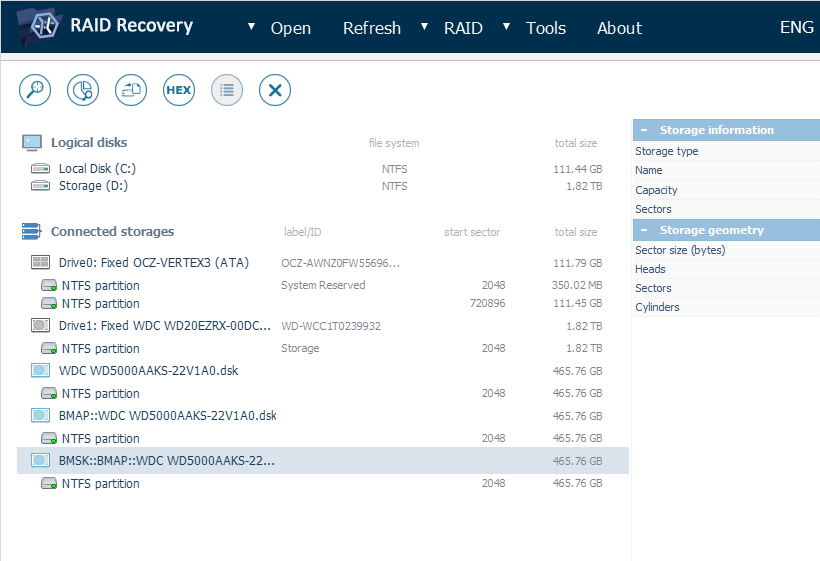This screenshot has height=561, width=820.
Task: Switch language using the ENG button
Action: (796, 28)
